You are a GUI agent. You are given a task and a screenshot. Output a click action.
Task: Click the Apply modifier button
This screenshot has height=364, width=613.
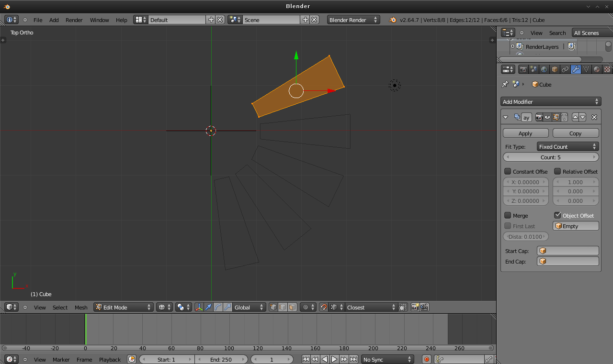[525, 133]
